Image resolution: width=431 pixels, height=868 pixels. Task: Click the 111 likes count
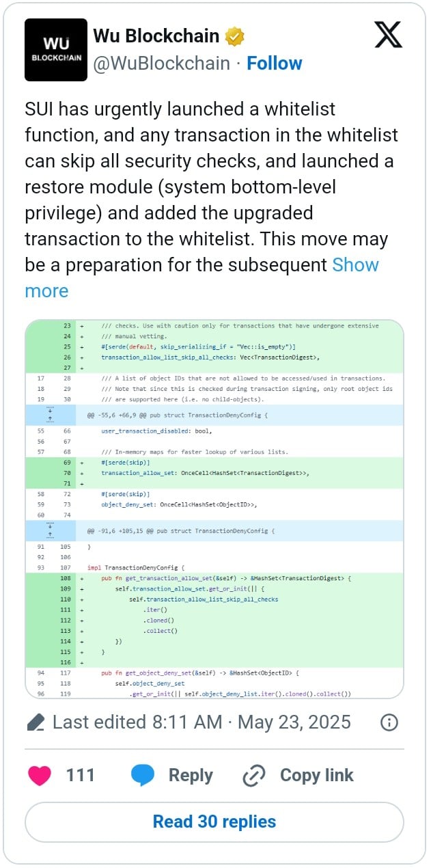pyautogui.click(x=80, y=775)
